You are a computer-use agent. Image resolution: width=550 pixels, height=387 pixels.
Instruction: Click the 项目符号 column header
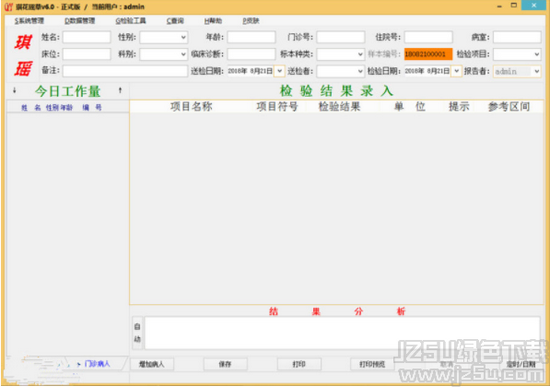277,106
